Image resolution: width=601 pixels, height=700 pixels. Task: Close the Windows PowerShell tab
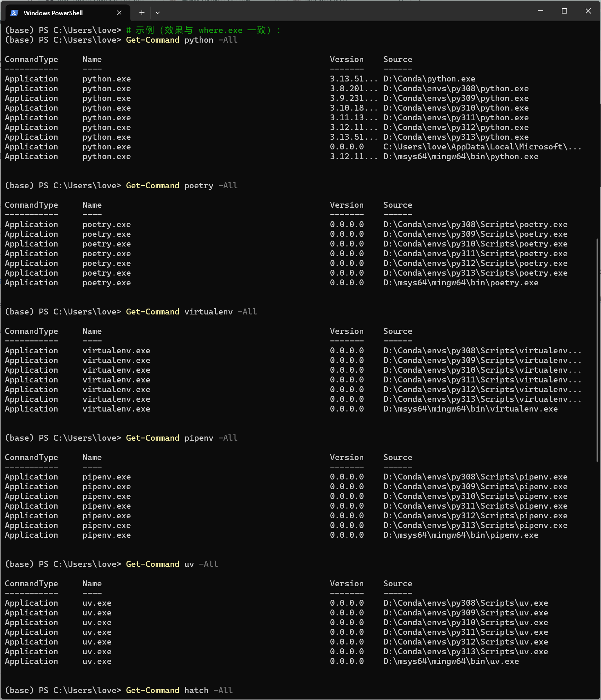click(119, 12)
